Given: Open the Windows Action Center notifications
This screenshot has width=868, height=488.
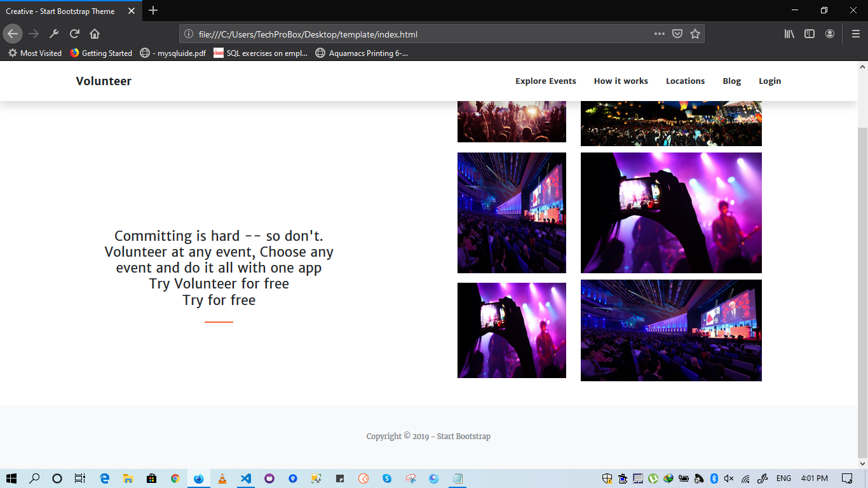Looking at the screenshot, I should point(847,478).
